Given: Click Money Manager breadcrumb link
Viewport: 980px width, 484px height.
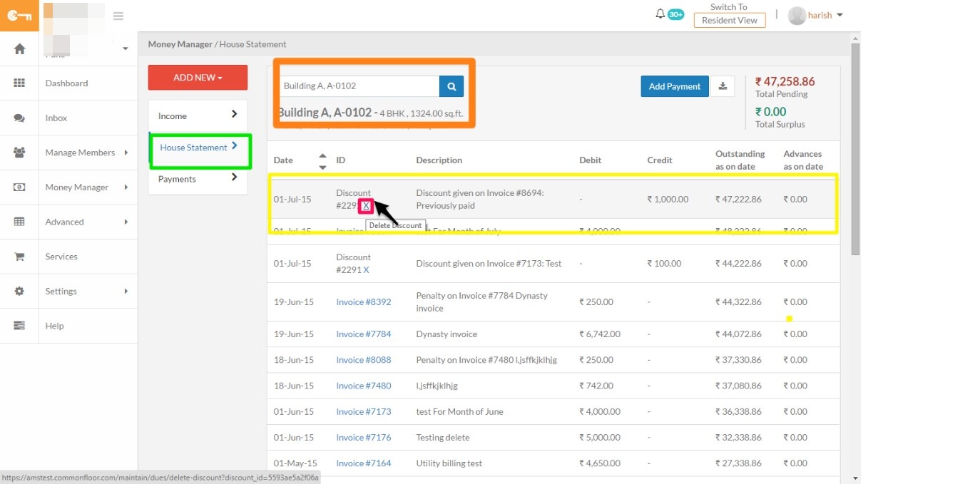Looking at the screenshot, I should point(180,44).
